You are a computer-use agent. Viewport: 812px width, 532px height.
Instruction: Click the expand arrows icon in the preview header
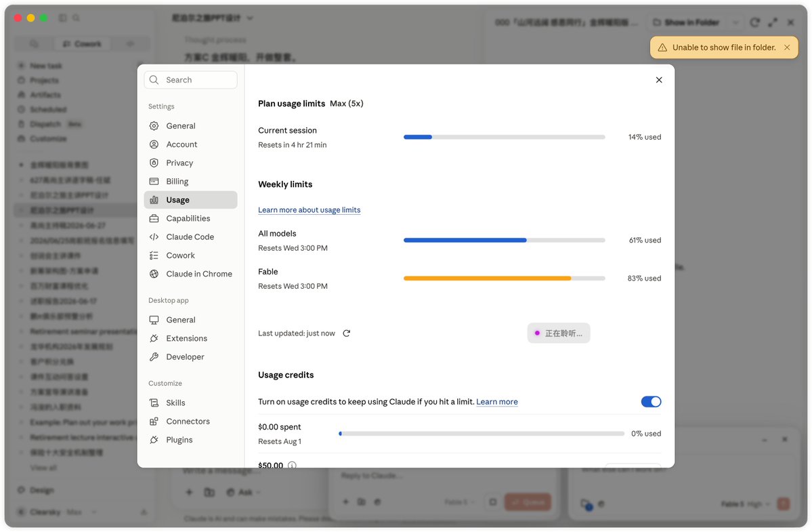pyautogui.click(x=773, y=22)
